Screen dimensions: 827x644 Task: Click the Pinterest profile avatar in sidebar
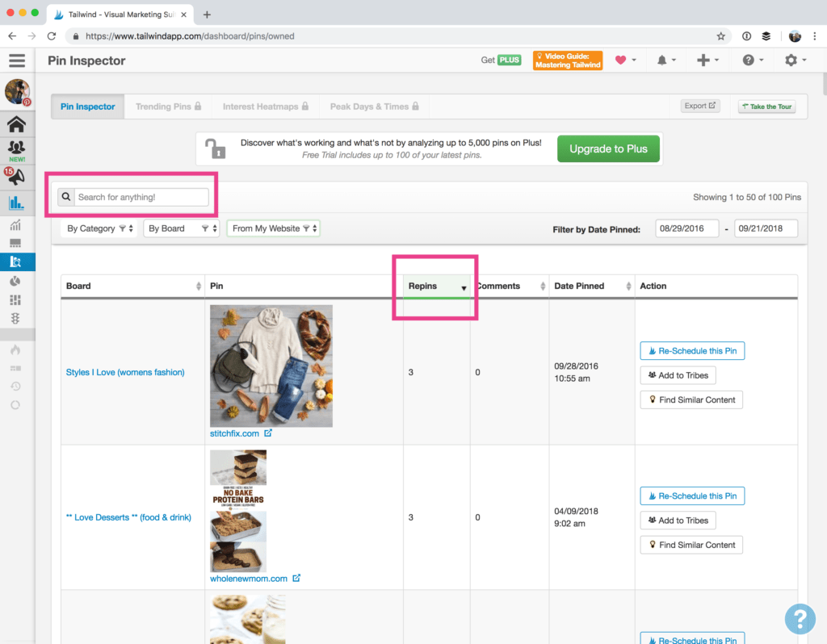click(x=16, y=92)
